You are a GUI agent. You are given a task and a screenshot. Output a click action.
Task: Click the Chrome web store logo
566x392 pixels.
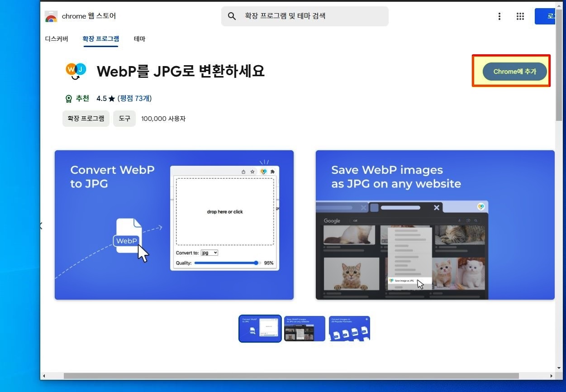click(51, 17)
